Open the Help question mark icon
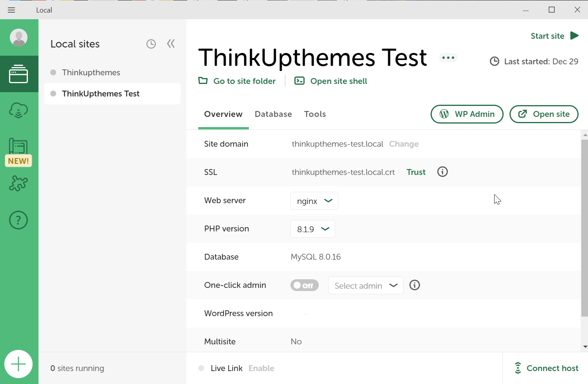 pyautogui.click(x=18, y=220)
